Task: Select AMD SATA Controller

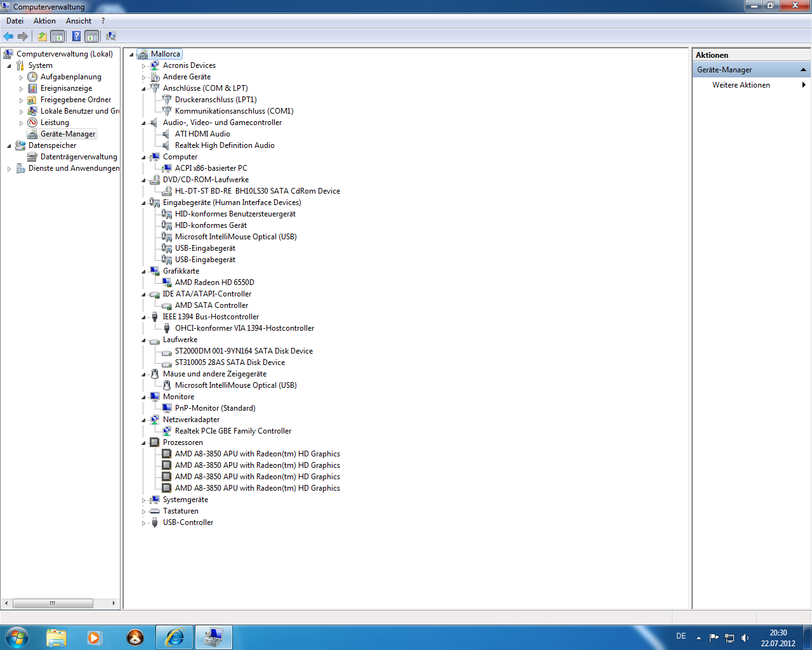Action: click(211, 305)
